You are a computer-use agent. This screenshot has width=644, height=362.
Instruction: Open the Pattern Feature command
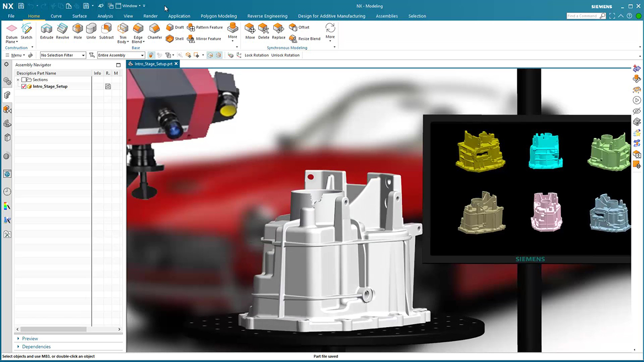pos(205,27)
